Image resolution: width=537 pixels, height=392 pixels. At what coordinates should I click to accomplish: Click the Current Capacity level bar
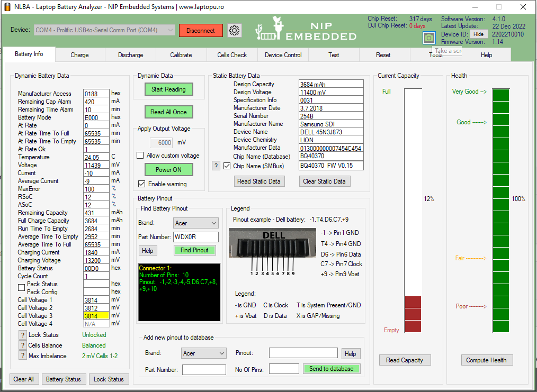point(413,211)
